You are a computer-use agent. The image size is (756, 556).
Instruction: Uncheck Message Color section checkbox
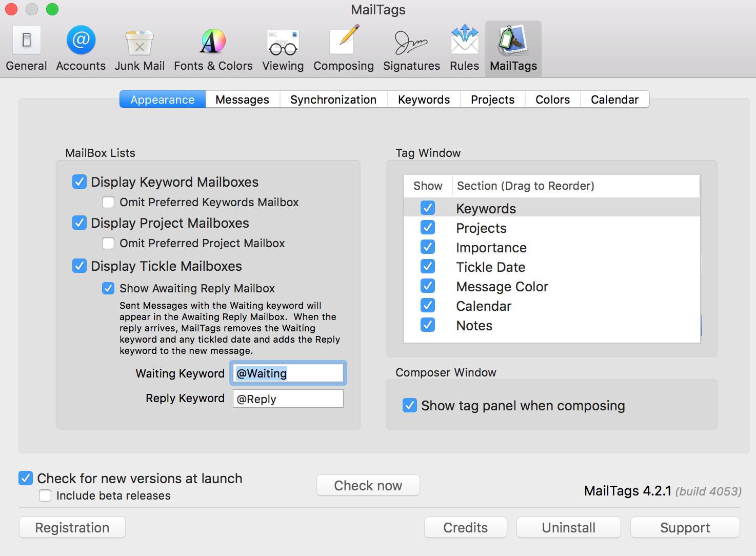pyautogui.click(x=428, y=286)
